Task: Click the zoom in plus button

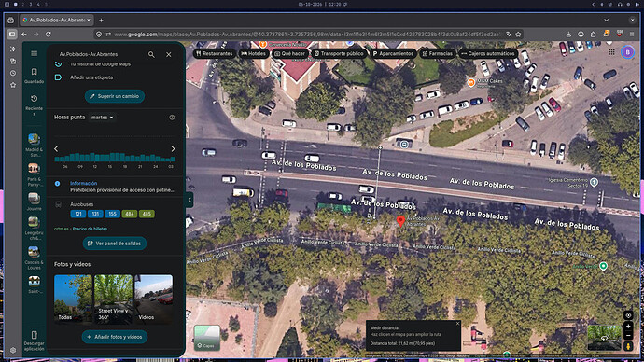Action: point(628,327)
